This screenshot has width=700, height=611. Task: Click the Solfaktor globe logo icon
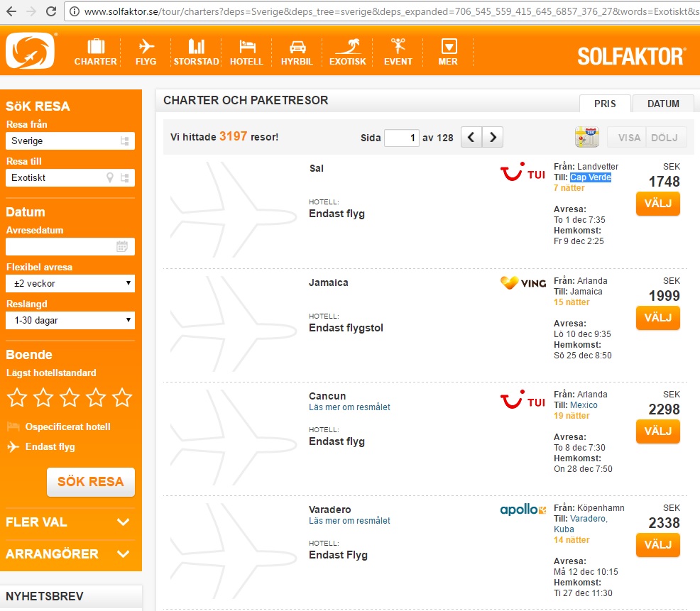click(x=31, y=50)
